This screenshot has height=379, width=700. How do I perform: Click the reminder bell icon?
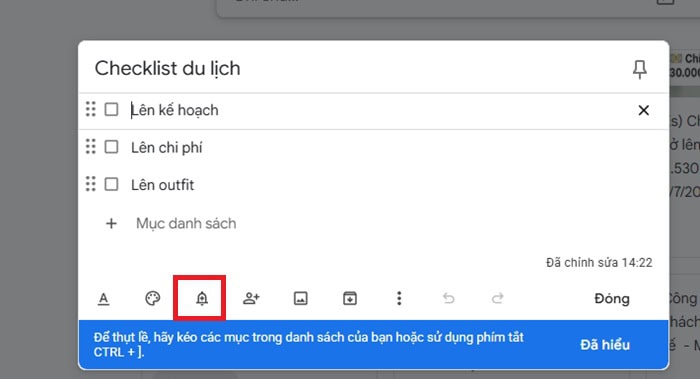point(202,298)
